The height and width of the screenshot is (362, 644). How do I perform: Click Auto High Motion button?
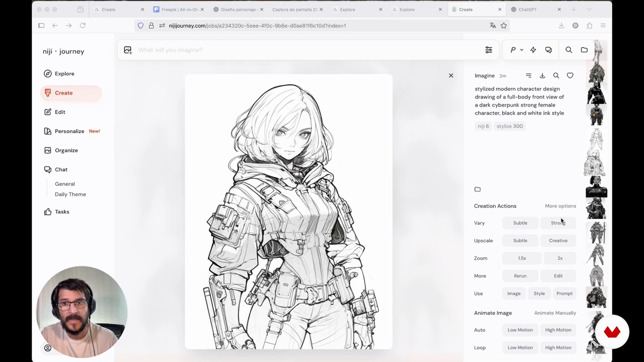[x=558, y=330]
